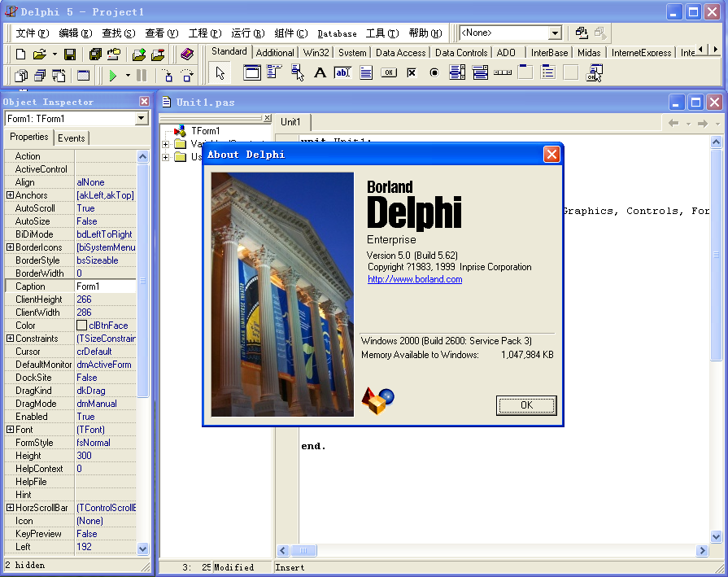Click the back navigation arrow in editor

[674, 123]
